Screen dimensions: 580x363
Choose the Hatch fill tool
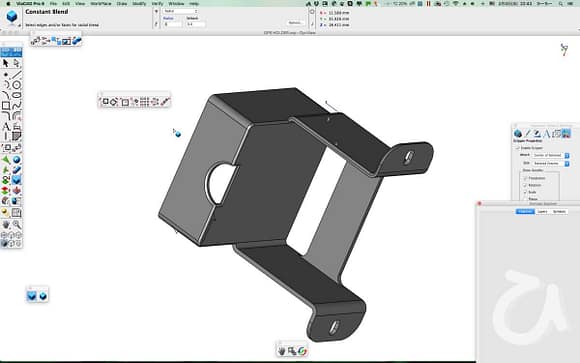point(17,137)
